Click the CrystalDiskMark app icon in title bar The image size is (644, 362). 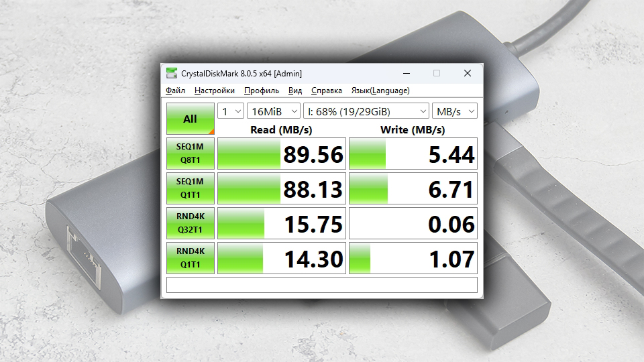pos(171,74)
